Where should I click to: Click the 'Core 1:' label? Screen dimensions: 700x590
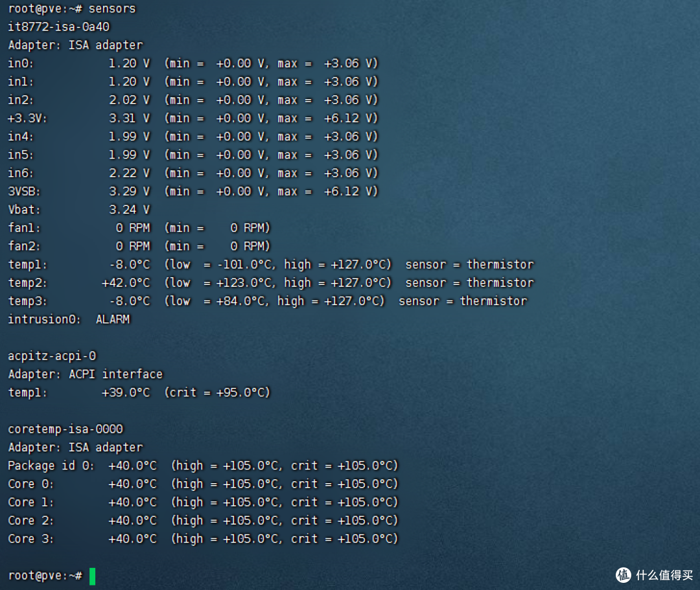pyautogui.click(x=31, y=502)
